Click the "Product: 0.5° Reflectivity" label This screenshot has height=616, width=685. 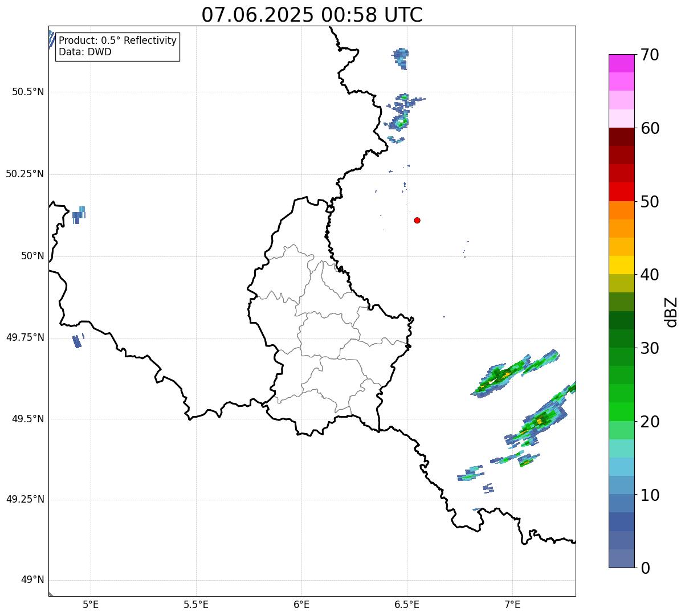(x=117, y=41)
